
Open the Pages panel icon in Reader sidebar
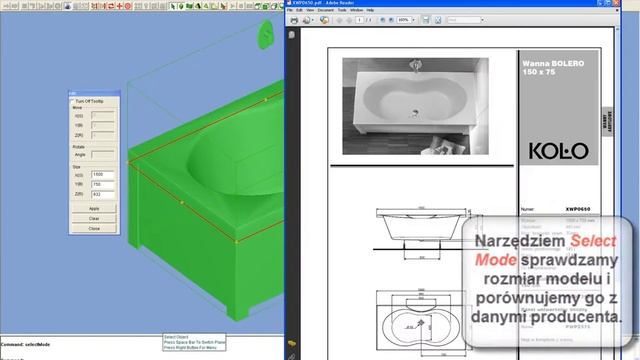292,35
